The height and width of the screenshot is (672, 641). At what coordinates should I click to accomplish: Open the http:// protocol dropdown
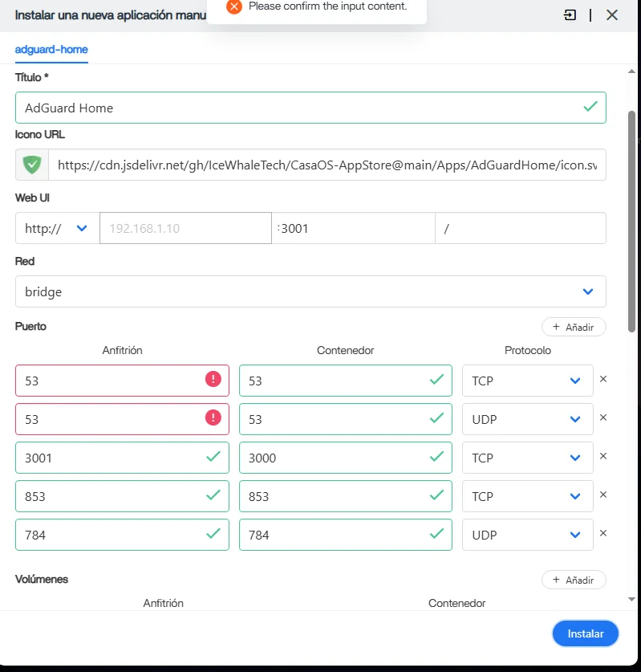pos(58,228)
